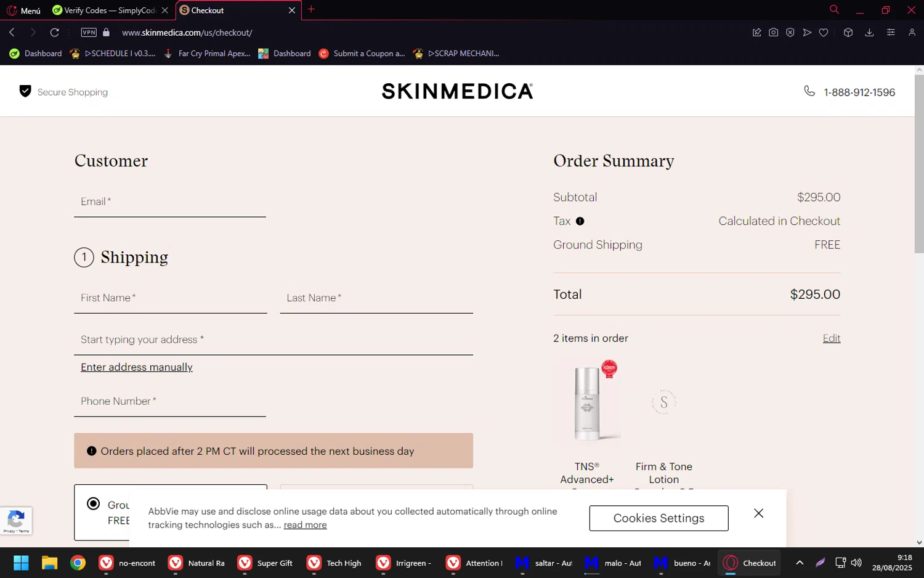
Task: Click the Secure Shopping shield icon
Action: tap(25, 91)
